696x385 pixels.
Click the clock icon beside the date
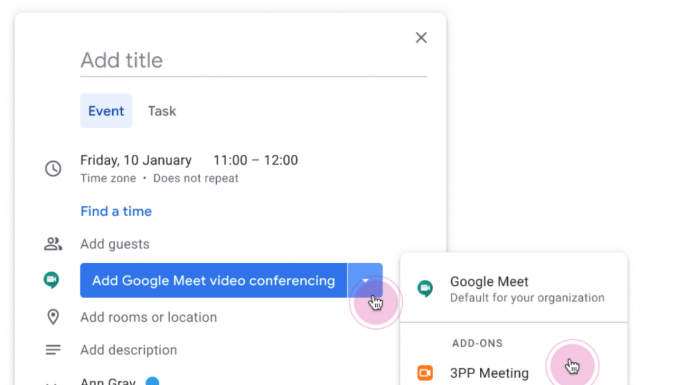[53, 169]
